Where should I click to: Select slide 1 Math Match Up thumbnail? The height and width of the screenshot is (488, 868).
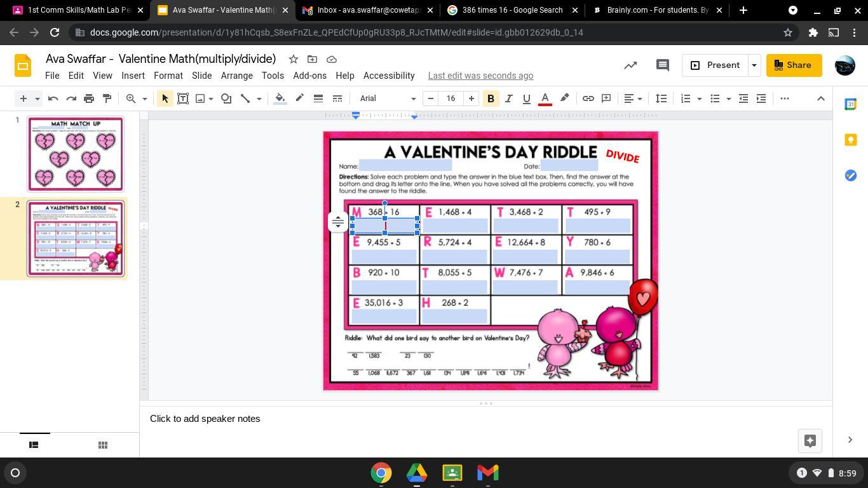click(x=76, y=154)
